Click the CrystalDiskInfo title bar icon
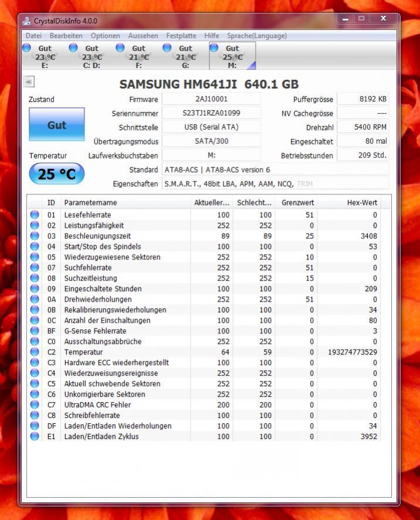The height and width of the screenshot is (520, 420). pyautogui.click(x=26, y=21)
